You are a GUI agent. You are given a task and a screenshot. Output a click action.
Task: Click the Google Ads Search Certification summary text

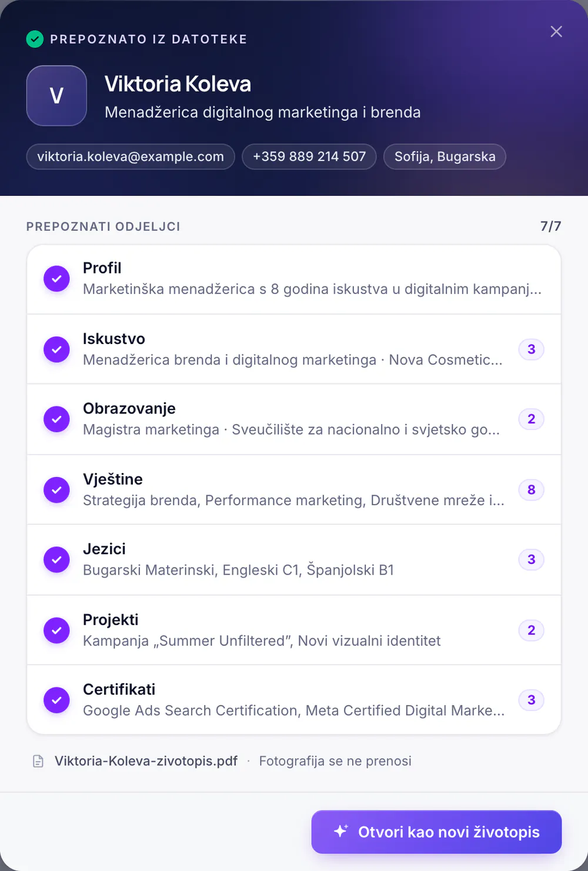[x=293, y=710]
